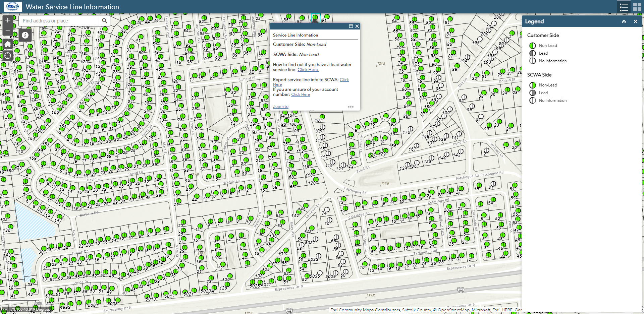Open the account number 'Click Here' link

coord(301,95)
